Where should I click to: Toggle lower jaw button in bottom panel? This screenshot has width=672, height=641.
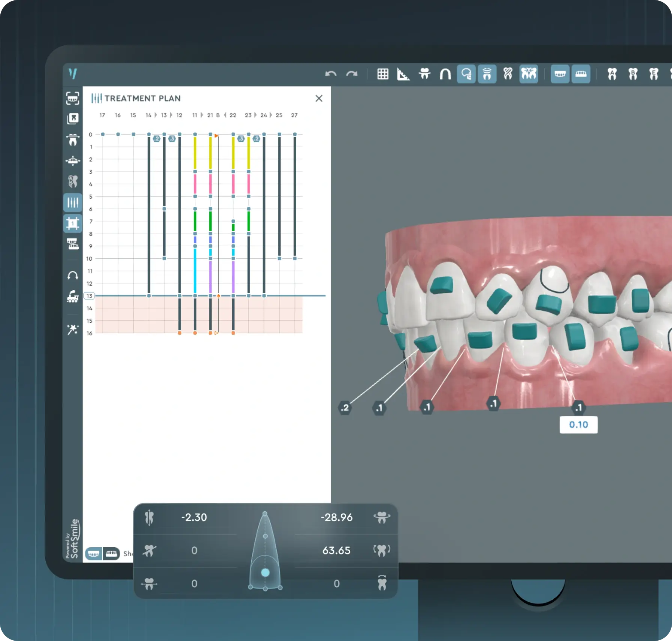coord(111,553)
